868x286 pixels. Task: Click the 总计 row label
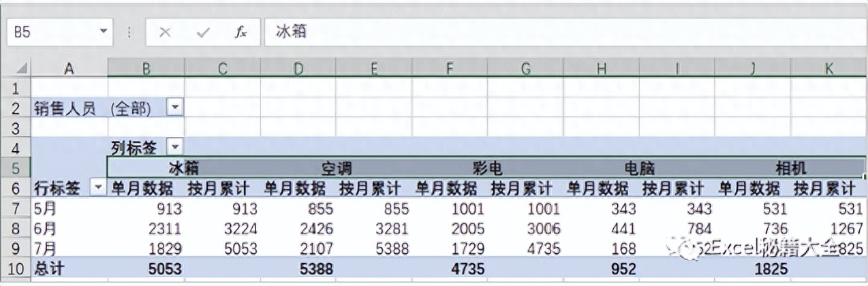pos(69,269)
